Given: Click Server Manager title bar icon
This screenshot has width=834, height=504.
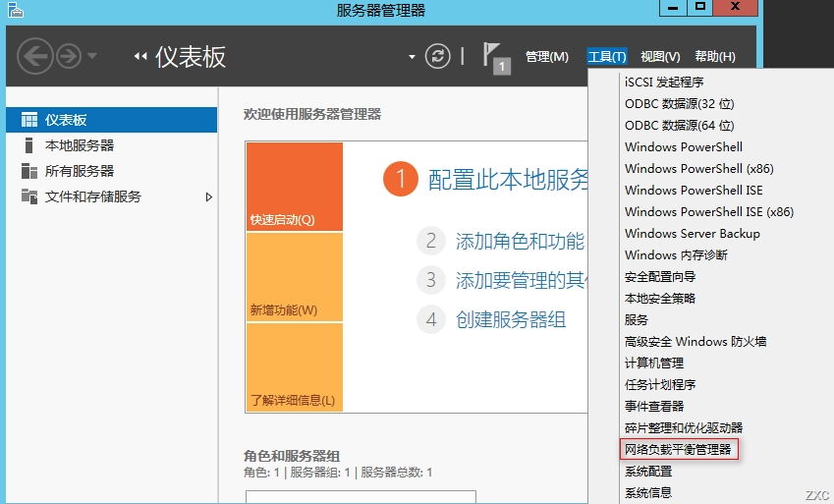Looking at the screenshot, I should 16,10.
